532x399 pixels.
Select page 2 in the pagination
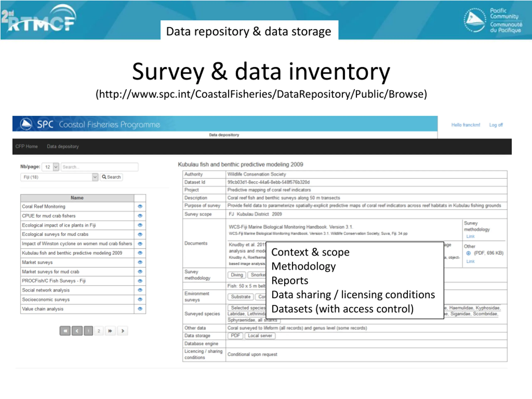pyautogui.click(x=99, y=331)
